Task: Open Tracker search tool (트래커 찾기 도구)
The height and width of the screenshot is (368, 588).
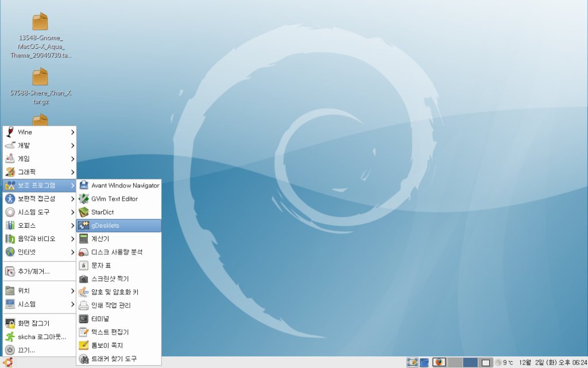Action: [x=119, y=359]
